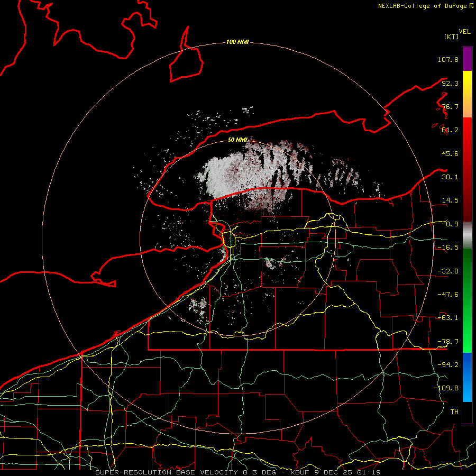Screen dimensions: 476x476
Task: Click the SUPER-RESOLUTION BASE VELOCITY caption text
Action: 168,472
